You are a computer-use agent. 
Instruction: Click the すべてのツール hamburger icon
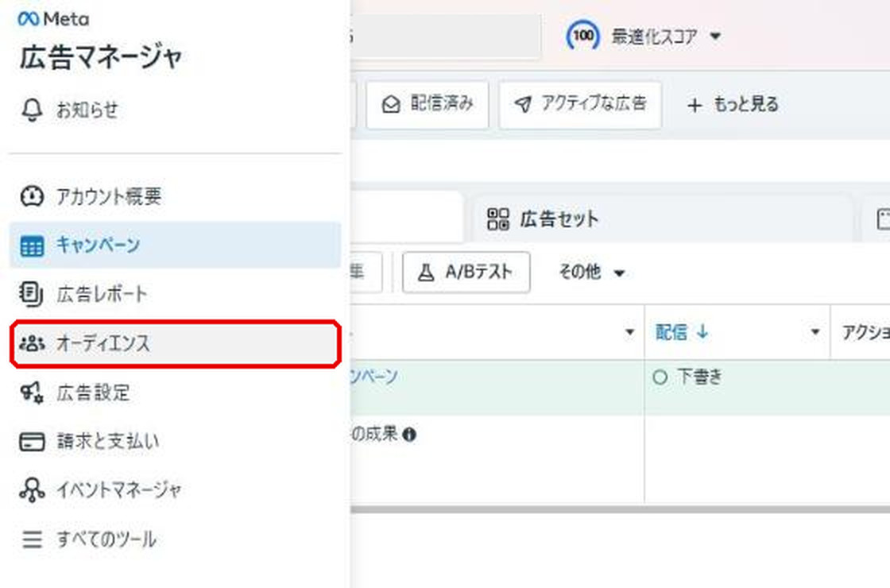tap(32, 539)
